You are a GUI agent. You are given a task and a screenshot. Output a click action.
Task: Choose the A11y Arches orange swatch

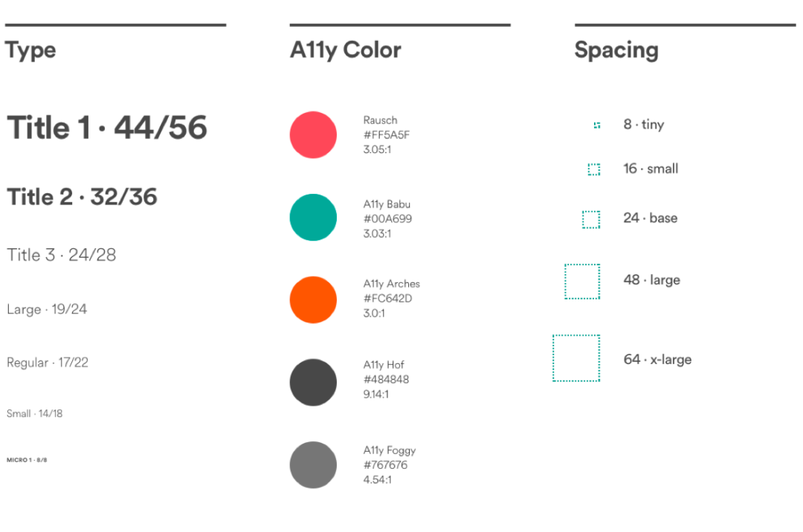tap(313, 299)
